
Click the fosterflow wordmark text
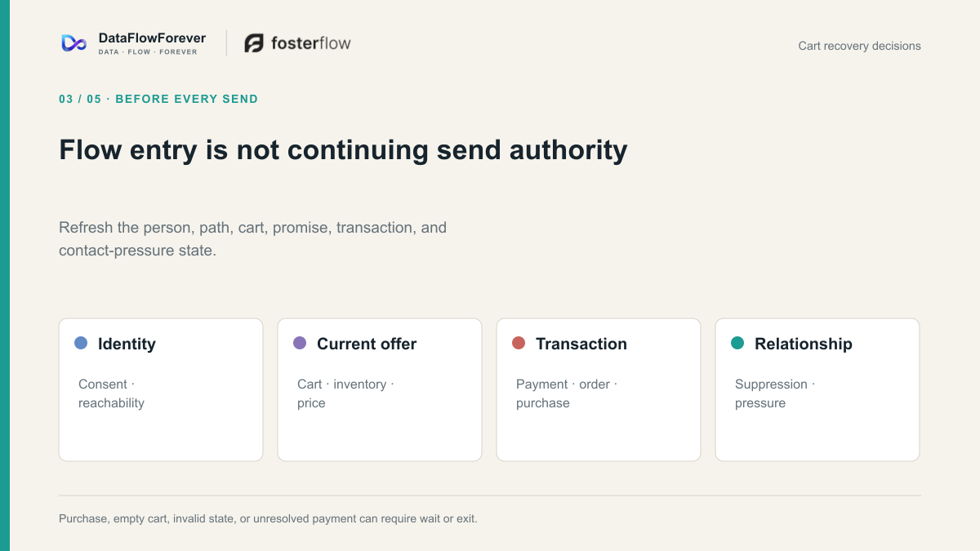pyautogui.click(x=311, y=43)
